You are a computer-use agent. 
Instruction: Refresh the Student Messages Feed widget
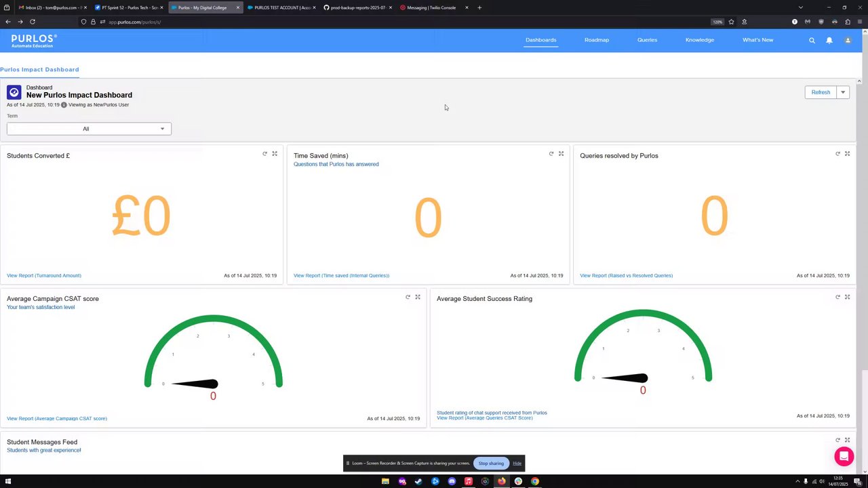click(837, 440)
